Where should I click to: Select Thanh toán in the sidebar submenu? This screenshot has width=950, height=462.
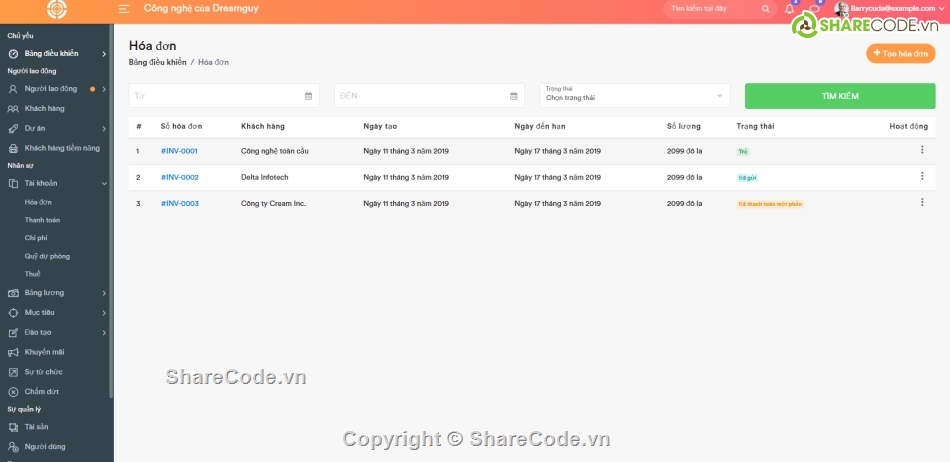[x=42, y=220]
